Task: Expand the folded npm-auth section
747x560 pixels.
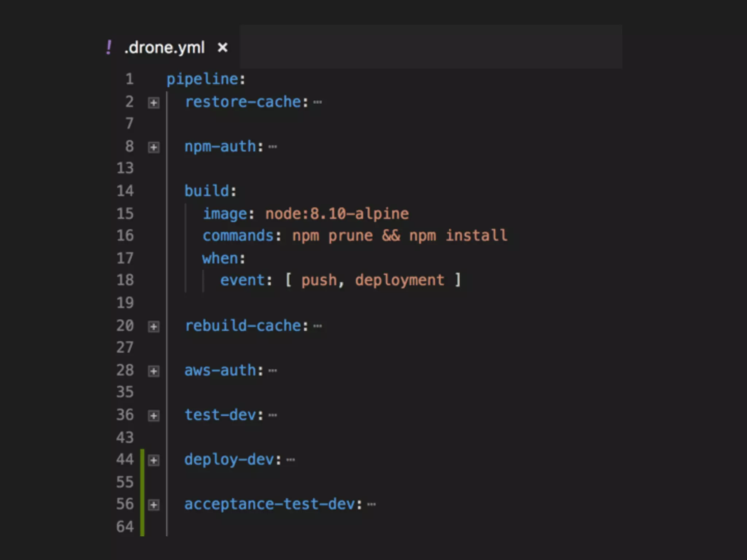Action: tap(154, 147)
